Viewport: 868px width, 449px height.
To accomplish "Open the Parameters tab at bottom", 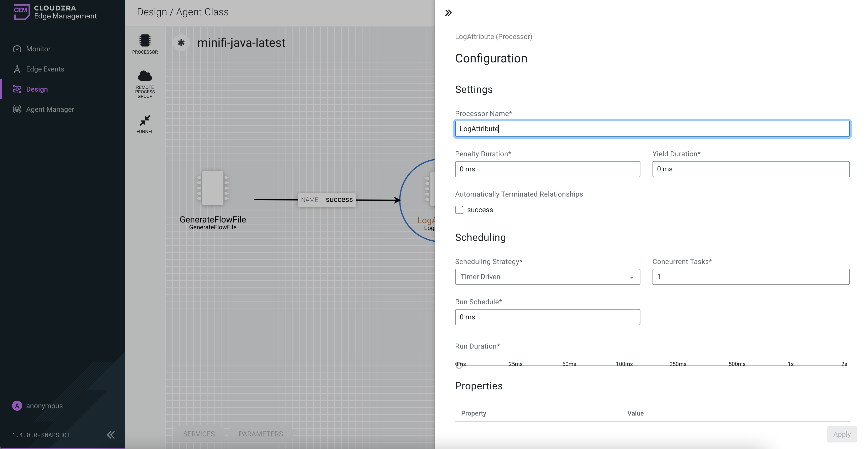I will tap(261, 434).
